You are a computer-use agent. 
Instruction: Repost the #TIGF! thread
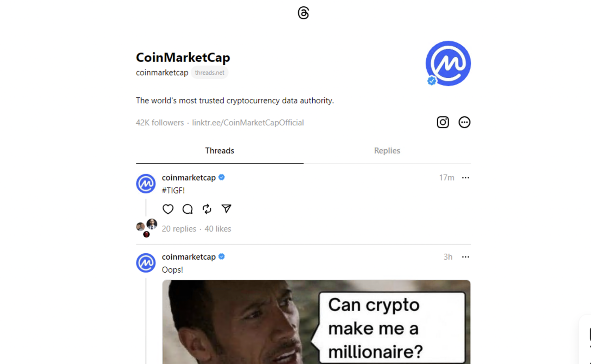point(207,209)
